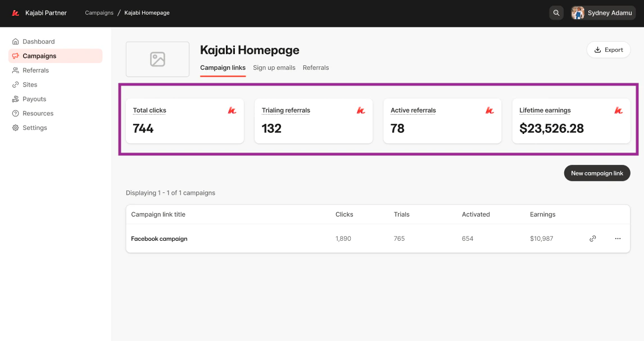Click Kajabi Partner title text
This screenshot has width=644, height=341.
tap(46, 13)
